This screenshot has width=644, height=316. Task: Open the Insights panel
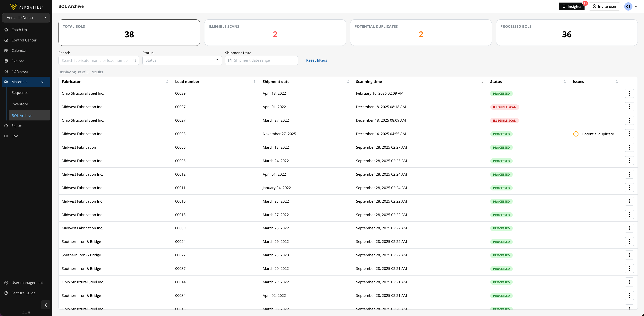tap(571, 6)
